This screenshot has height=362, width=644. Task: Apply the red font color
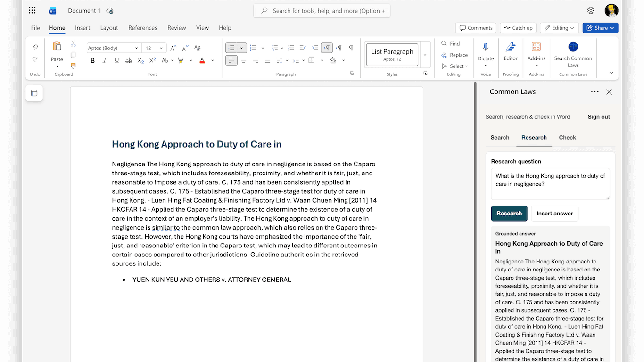click(202, 60)
